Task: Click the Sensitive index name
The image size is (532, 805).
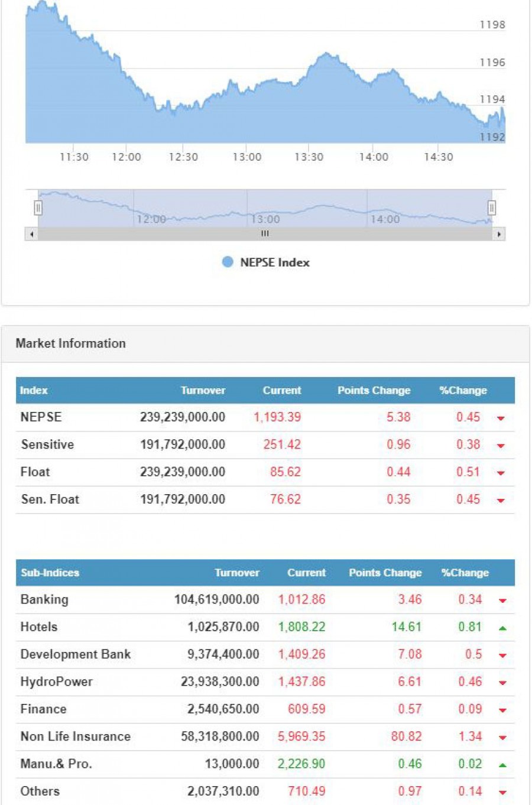Action: [47, 444]
